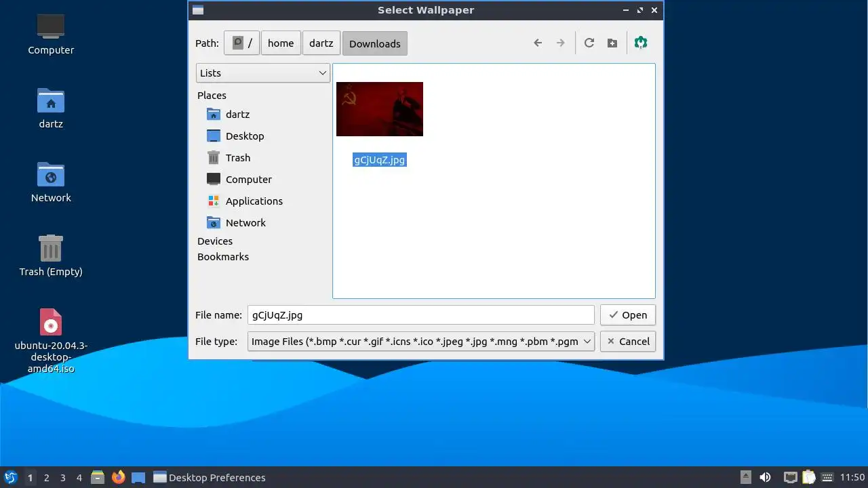Open removable media tray icon
This screenshot has height=488, width=868.
[x=746, y=477]
